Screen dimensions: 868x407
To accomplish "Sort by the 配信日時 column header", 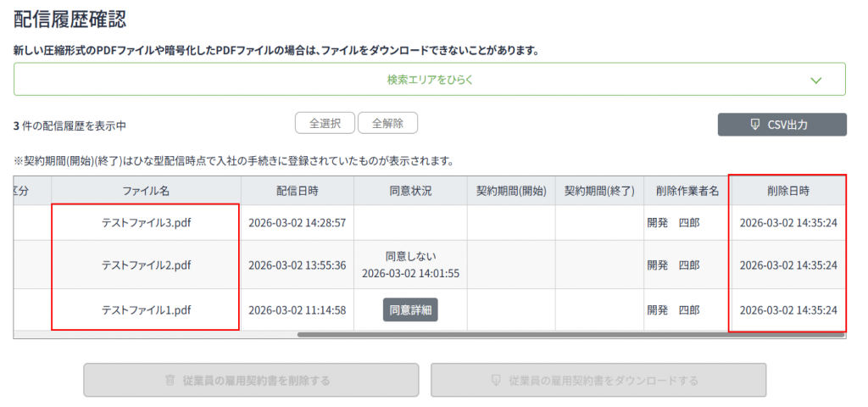I will (x=298, y=191).
